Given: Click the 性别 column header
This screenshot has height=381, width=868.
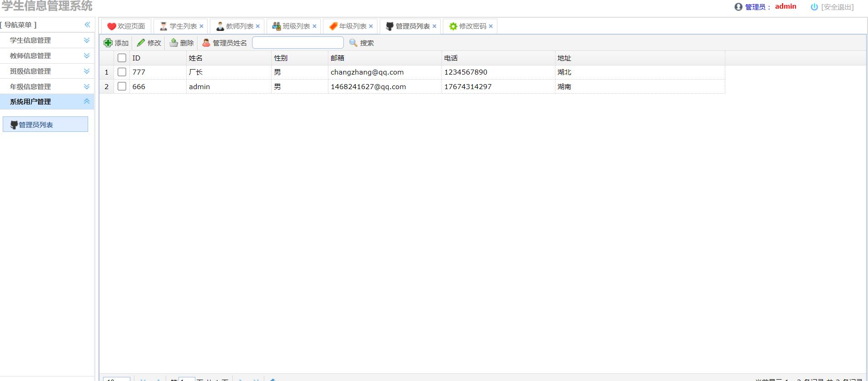Looking at the screenshot, I should [x=300, y=58].
